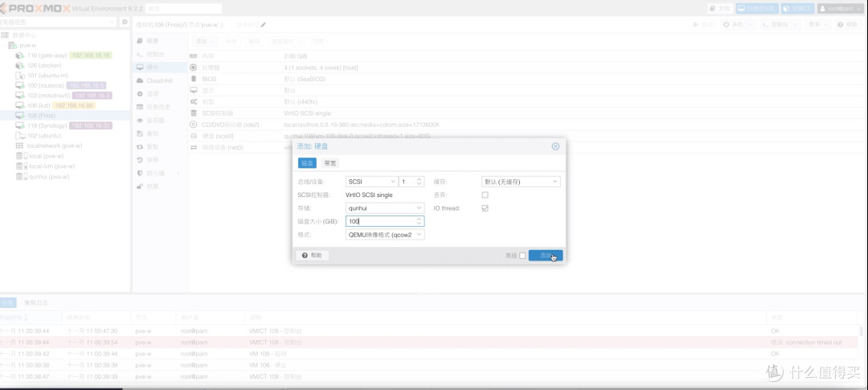Click the 帮助 button in the dialog
This screenshot has width=868, height=390.
(312, 256)
